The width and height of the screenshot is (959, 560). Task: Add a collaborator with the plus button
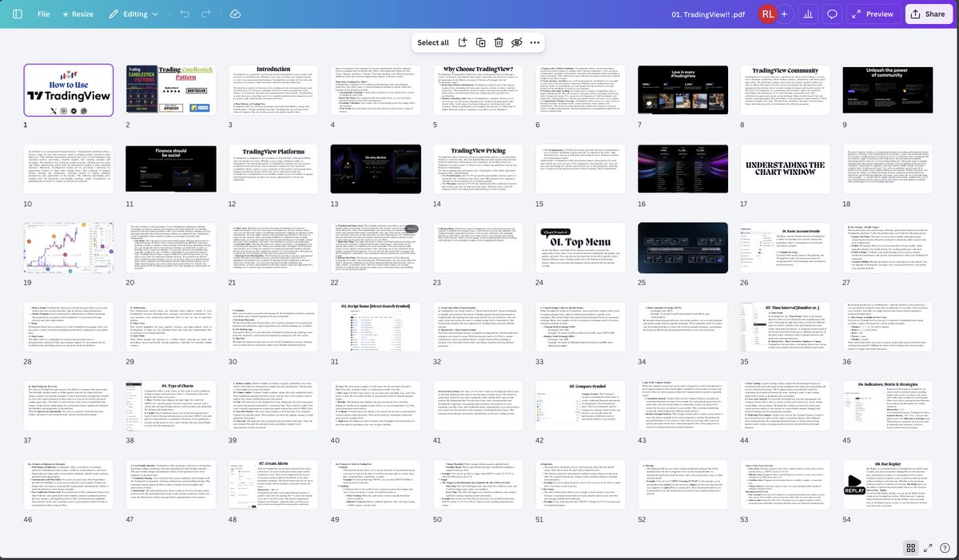pyautogui.click(x=784, y=14)
